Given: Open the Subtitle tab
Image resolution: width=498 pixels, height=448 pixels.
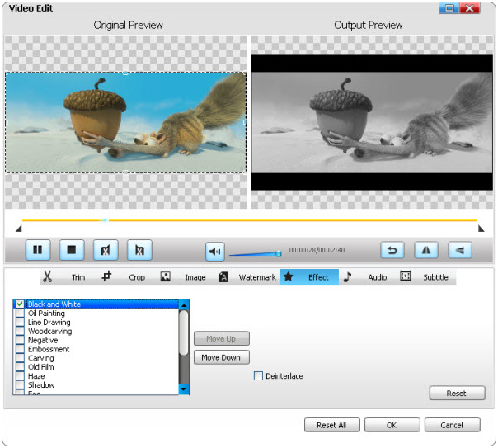Looking at the screenshot, I should point(435,277).
